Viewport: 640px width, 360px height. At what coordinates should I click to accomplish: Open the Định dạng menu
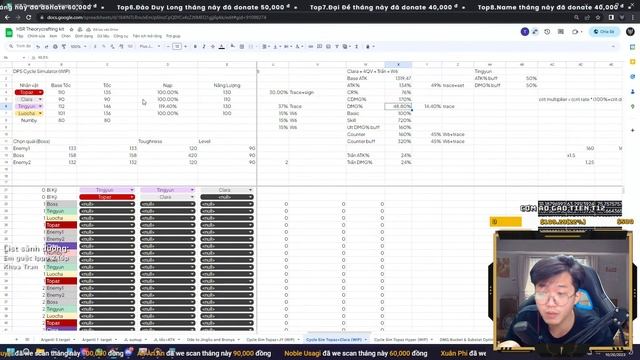[84, 36]
